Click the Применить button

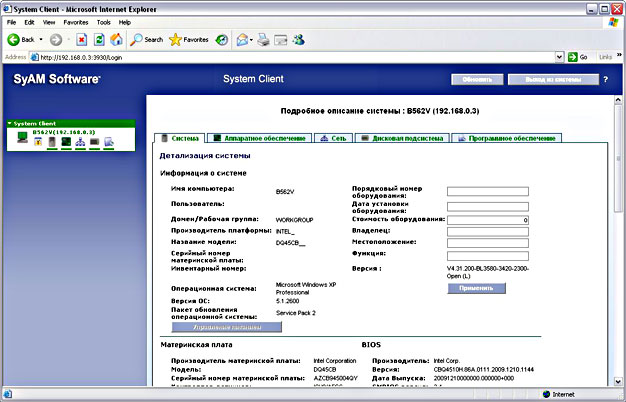(476, 287)
